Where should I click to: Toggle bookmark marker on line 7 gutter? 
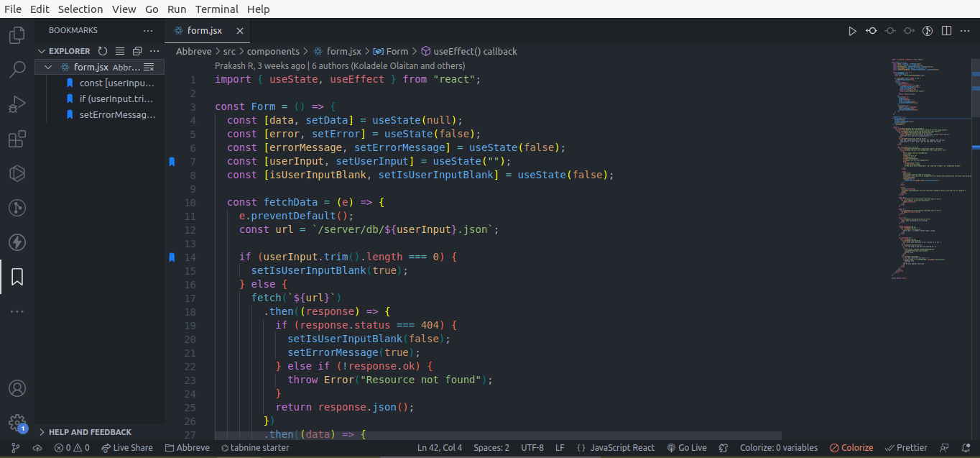(x=172, y=162)
